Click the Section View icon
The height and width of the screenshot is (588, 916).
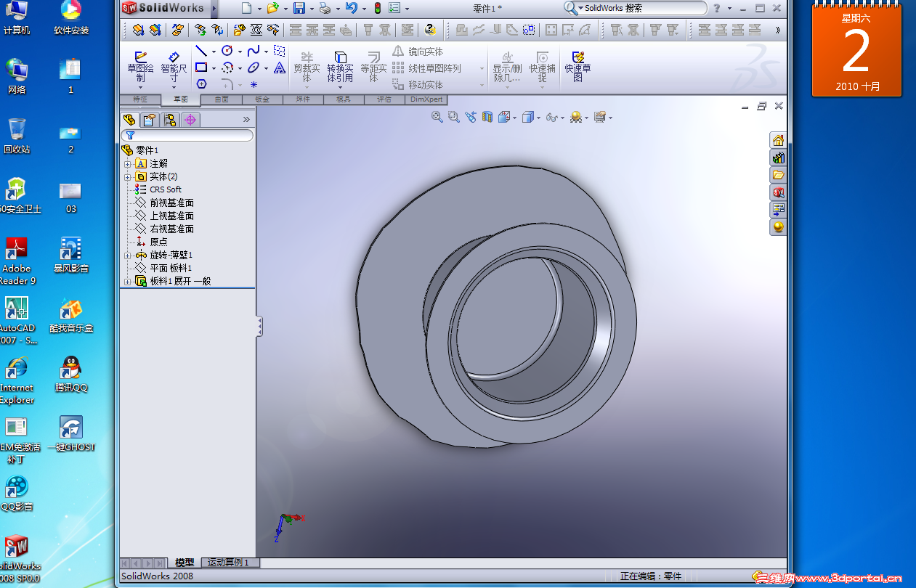pos(487,116)
